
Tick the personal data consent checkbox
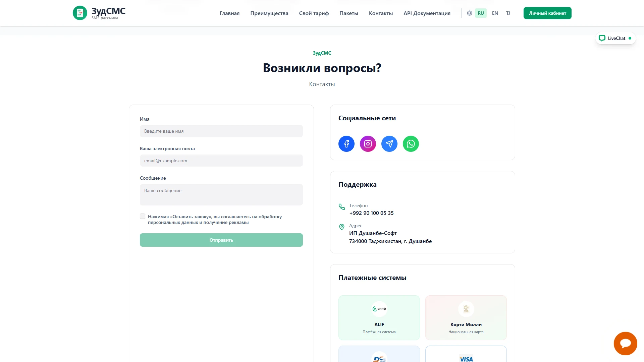[143, 217]
